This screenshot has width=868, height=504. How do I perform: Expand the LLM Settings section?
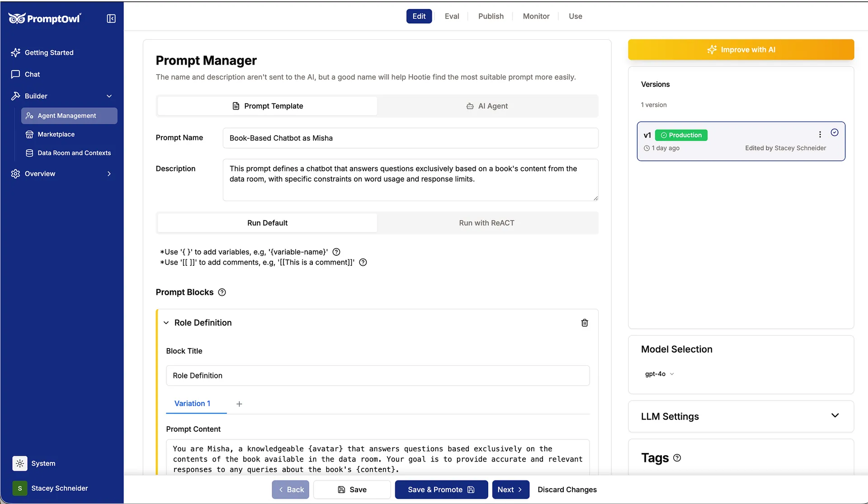click(x=835, y=415)
